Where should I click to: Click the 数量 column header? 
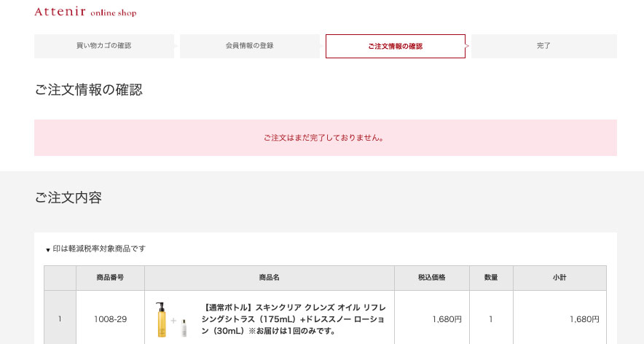[491, 278]
